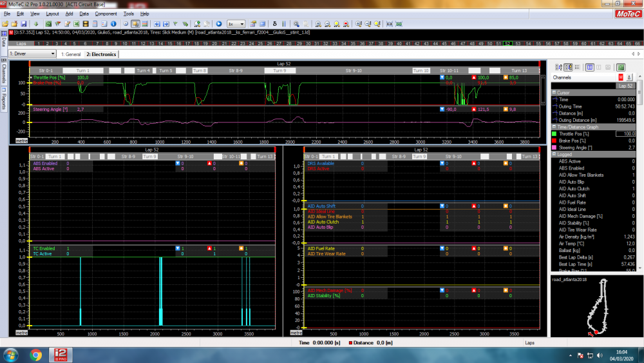This screenshot has width=644, height=363.
Task: Collapse the Cursor group in Channels panel
Action: click(554, 92)
